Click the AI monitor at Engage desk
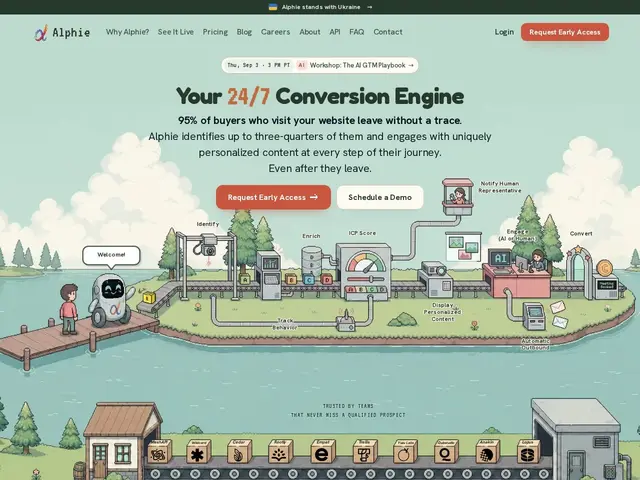Image resolution: width=640 pixels, height=480 pixels. 500,258
